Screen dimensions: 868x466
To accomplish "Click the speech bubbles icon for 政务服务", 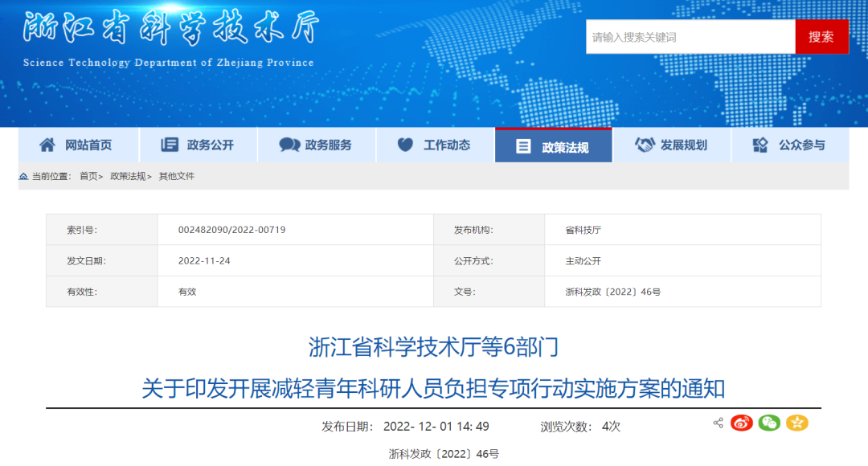I will click(x=289, y=145).
